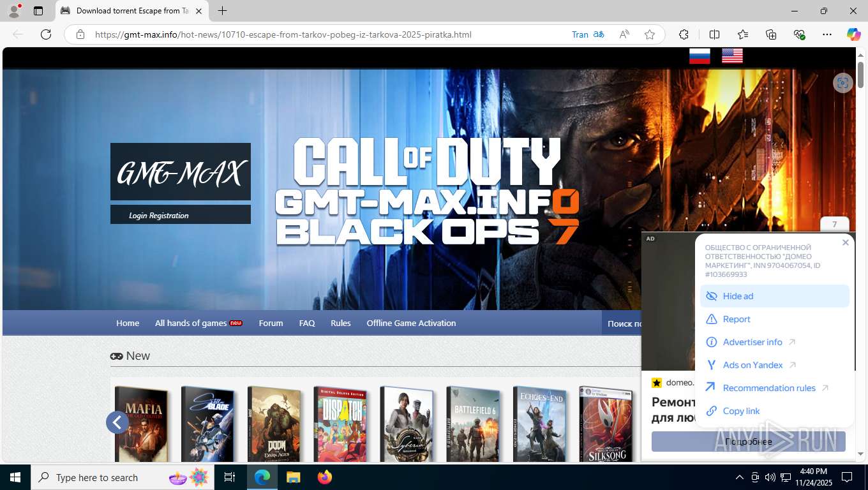Click the Подробнее ad button
868x490 pixels.
point(749,442)
